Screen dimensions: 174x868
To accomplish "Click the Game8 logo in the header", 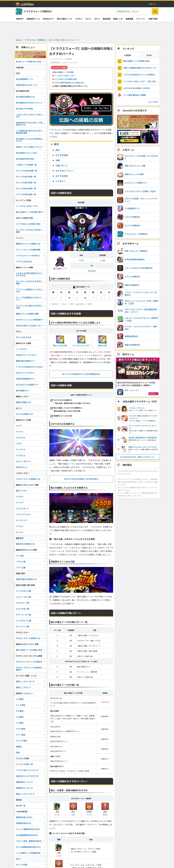I will [x=25, y=4].
